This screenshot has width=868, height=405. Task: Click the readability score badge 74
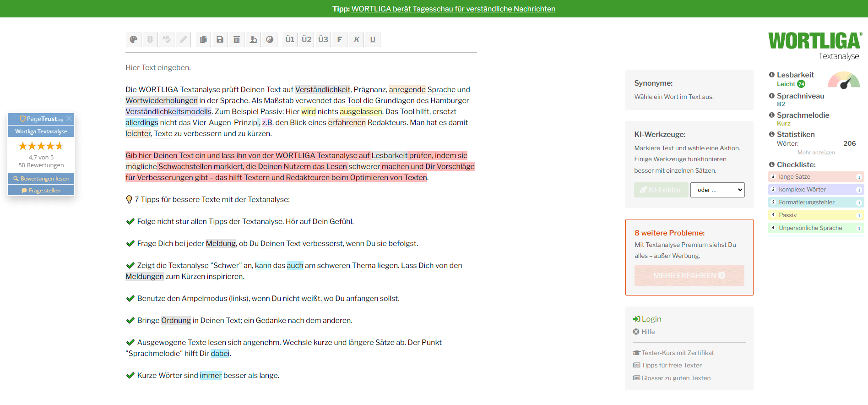(801, 84)
